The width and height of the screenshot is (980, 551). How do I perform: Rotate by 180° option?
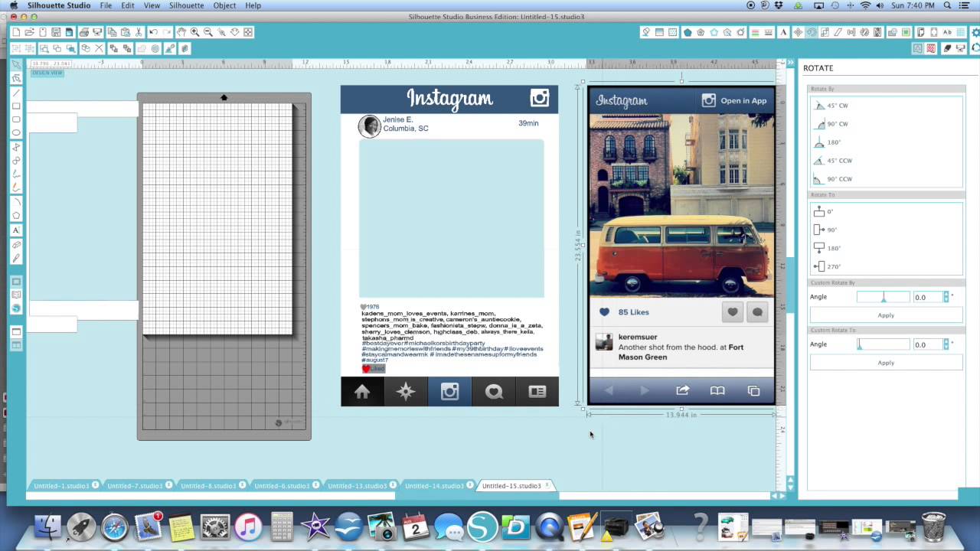[x=828, y=142]
